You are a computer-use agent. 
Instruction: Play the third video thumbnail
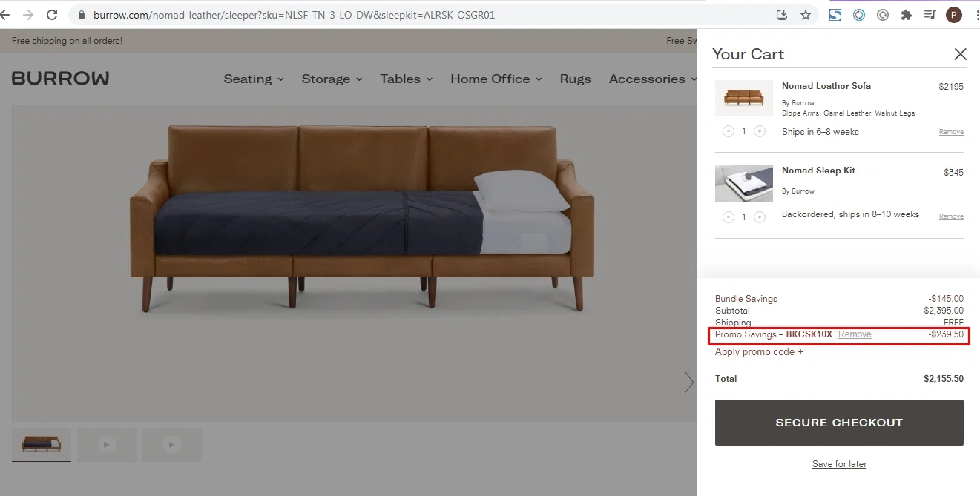[172, 445]
